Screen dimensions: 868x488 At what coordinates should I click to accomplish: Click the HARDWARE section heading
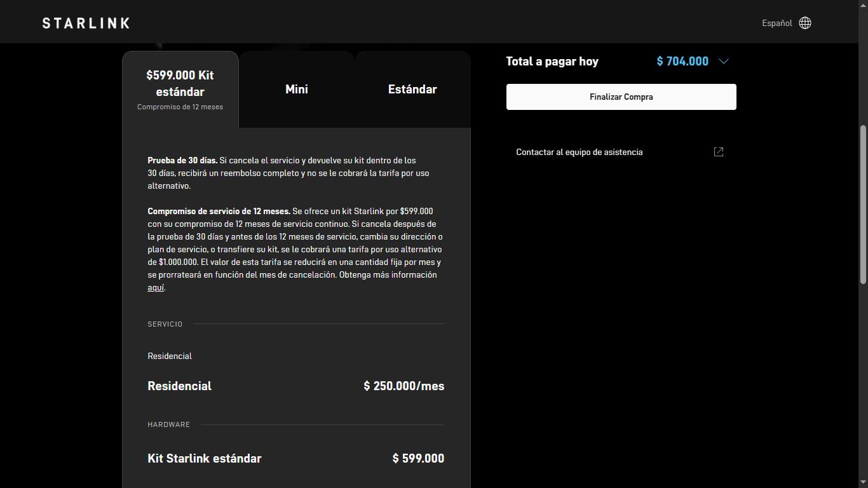[x=169, y=424]
